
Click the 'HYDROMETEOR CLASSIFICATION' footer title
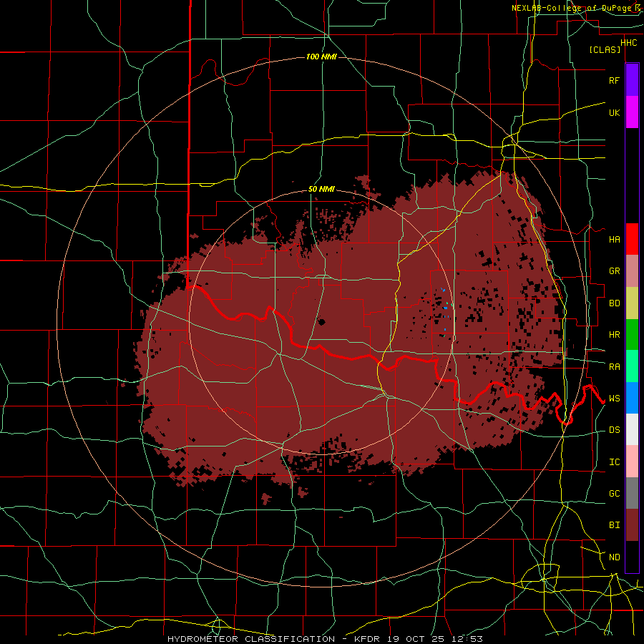click(251, 639)
